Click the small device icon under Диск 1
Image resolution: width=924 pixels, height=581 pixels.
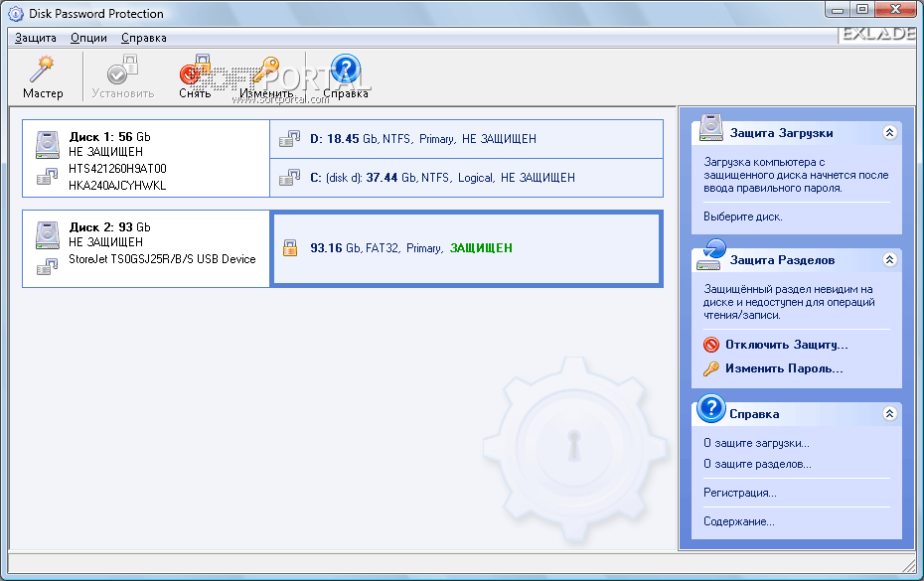(x=47, y=176)
